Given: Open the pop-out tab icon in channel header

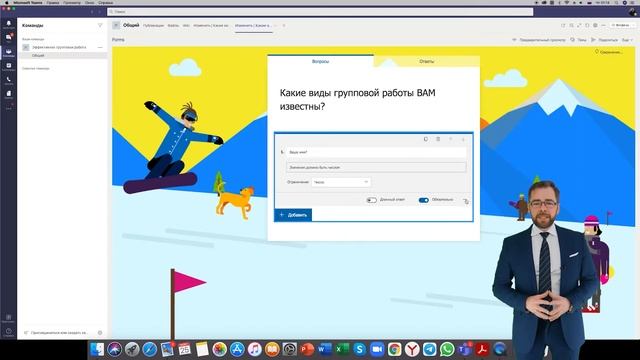Looking at the screenshot, I should (x=563, y=25).
